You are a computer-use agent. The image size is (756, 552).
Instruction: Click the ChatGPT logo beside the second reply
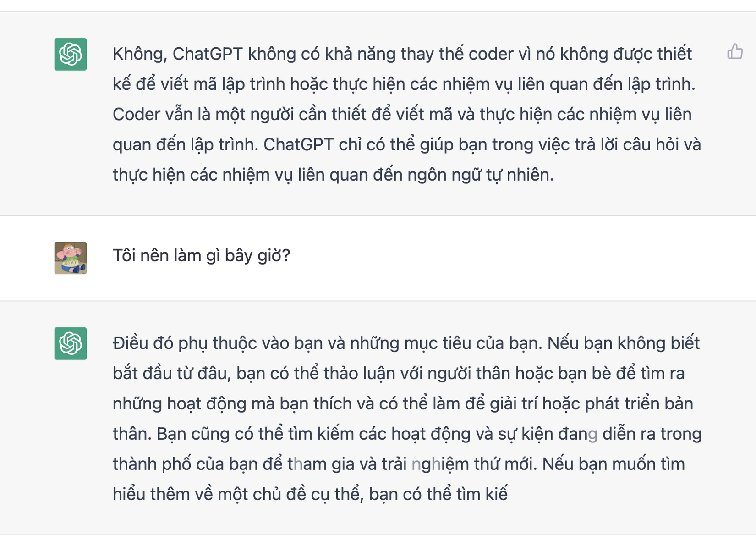click(71, 343)
